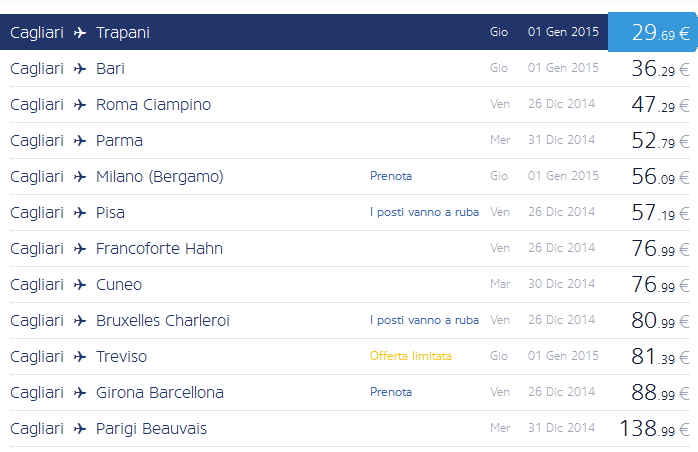Click the airplane icon in the Cuneo row
Screen dimensions: 698x452
click(80, 285)
